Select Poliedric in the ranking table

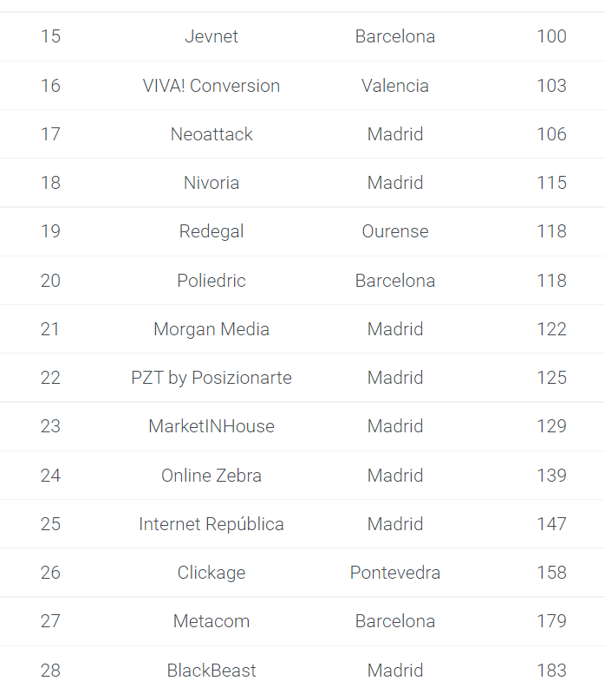pyautogui.click(x=211, y=281)
